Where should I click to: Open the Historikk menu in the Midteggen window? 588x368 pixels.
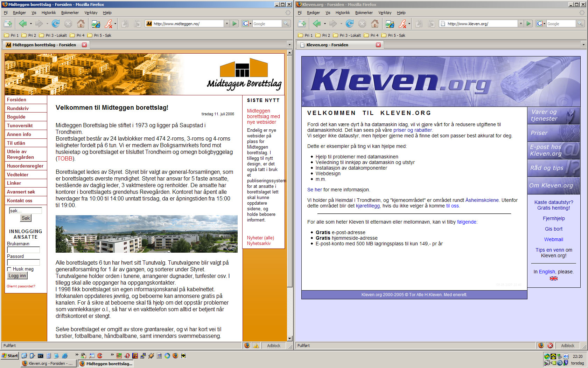pyautogui.click(x=49, y=13)
